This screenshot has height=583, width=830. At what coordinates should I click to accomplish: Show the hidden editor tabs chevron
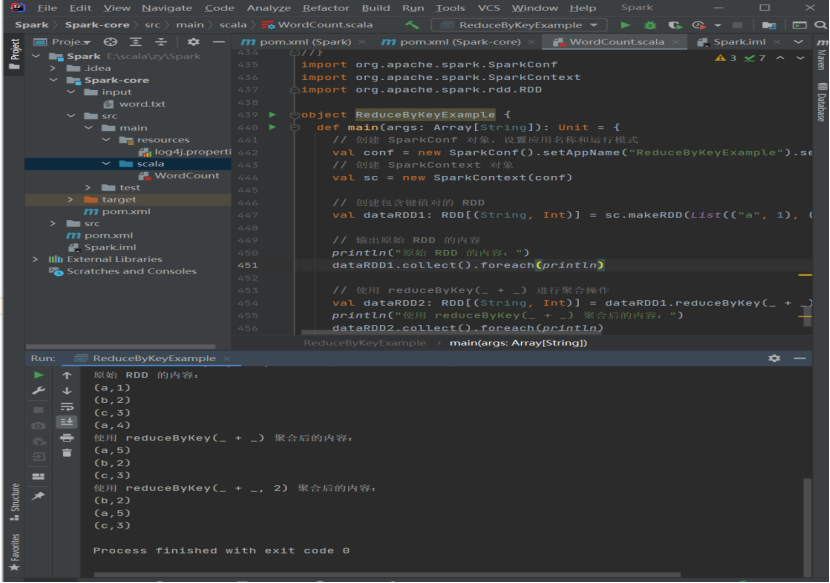click(798, 42)
